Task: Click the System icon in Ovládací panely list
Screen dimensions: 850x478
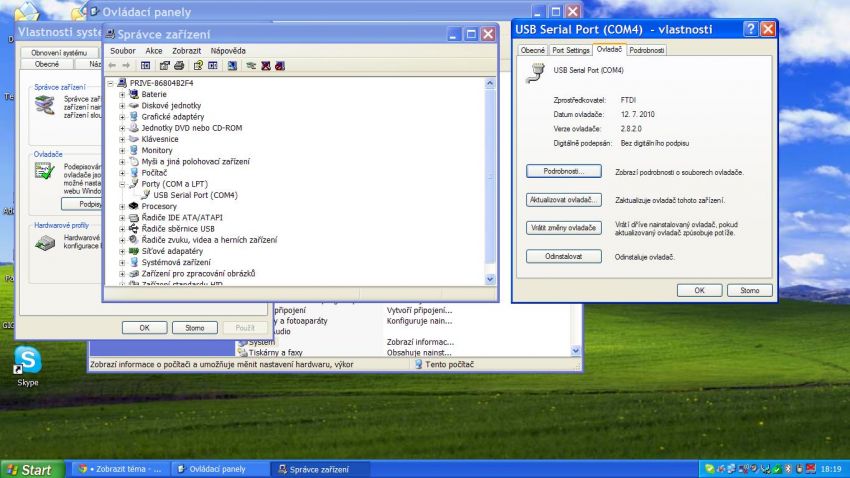Action: click(243, 343)
